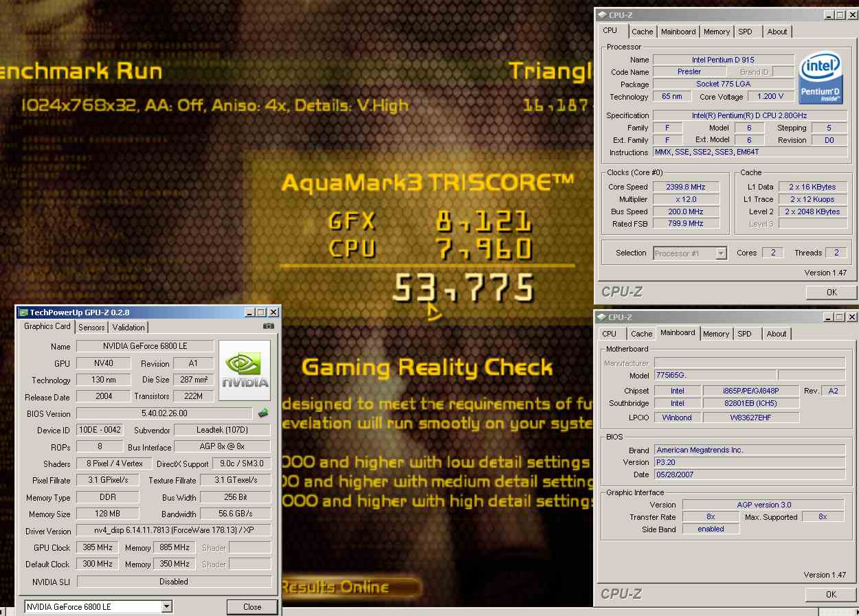Click the motherboard Model 775i65G. field

[x=714, y=376]
